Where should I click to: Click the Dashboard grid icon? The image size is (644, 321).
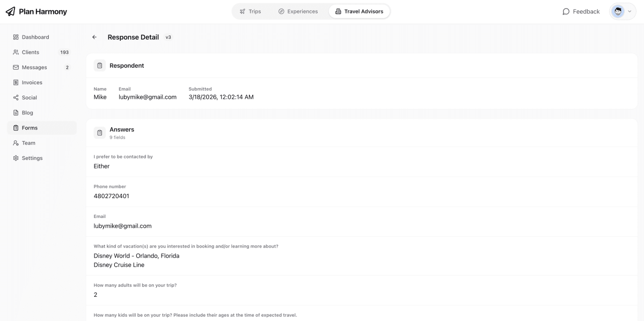16,37
